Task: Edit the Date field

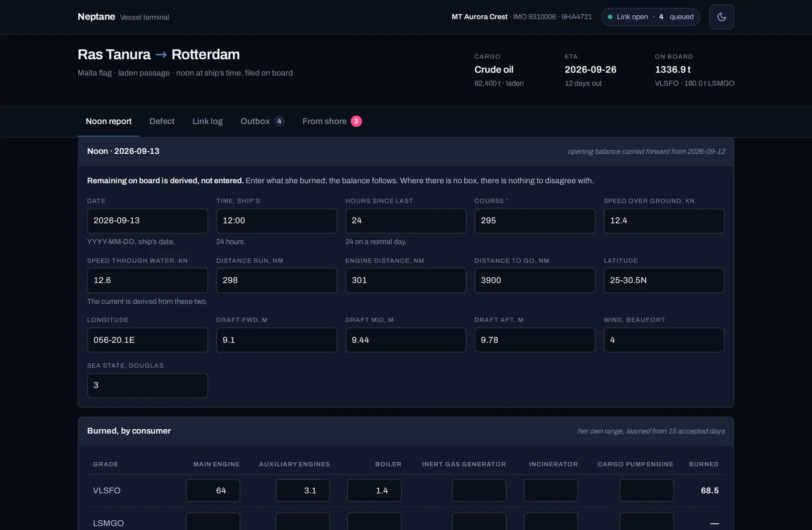Action: [148, 221]
